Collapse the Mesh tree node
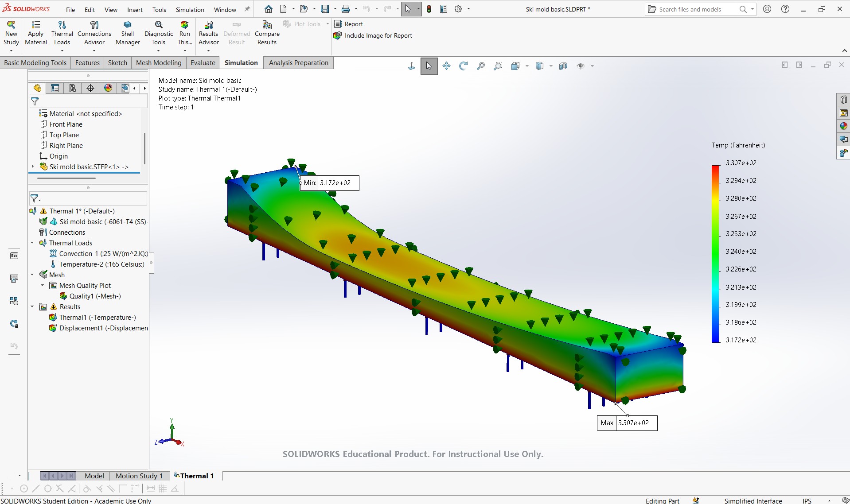850x504 pixels. 32,275
